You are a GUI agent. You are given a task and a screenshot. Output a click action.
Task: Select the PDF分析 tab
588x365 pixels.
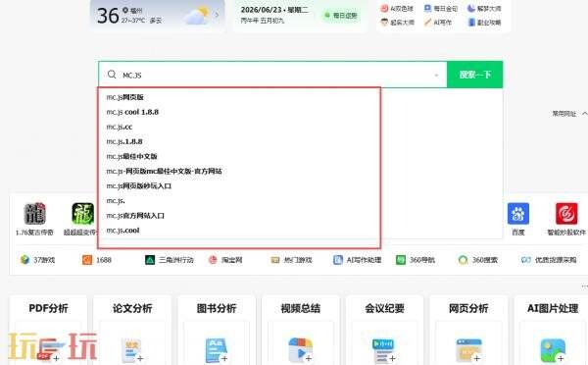pyautogui.click(x=48, y=308)
